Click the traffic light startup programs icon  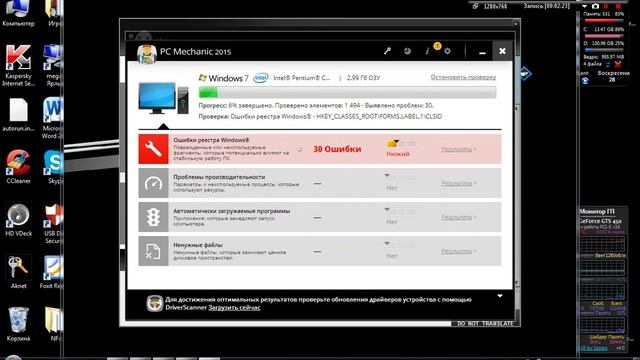click(153, 217)
